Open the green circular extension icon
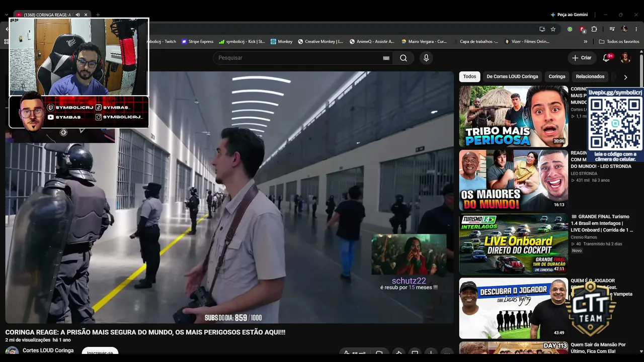644x362 pixels. (x=570, y=29)
